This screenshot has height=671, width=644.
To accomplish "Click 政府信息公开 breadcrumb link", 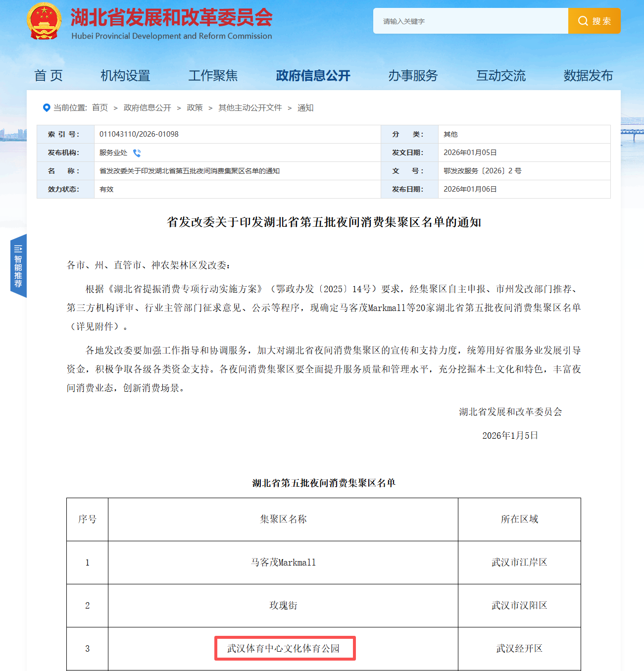I will coord(147,107).
